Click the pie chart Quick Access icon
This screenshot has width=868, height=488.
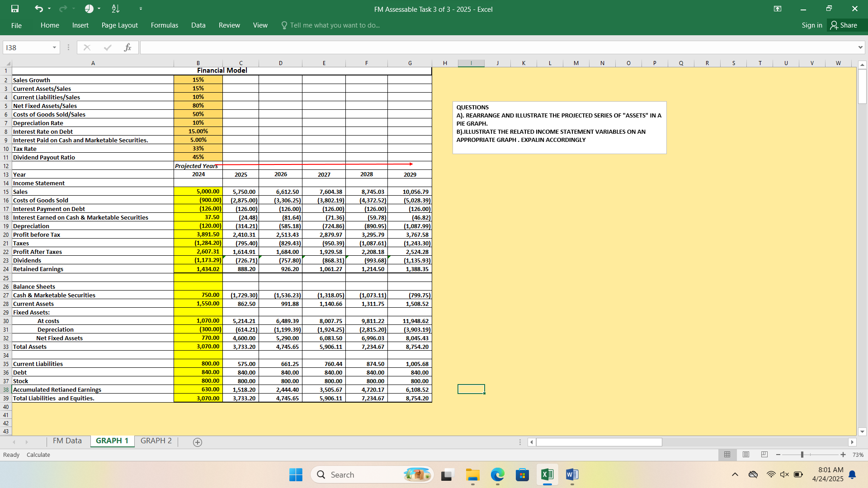[x=89, y=9]
